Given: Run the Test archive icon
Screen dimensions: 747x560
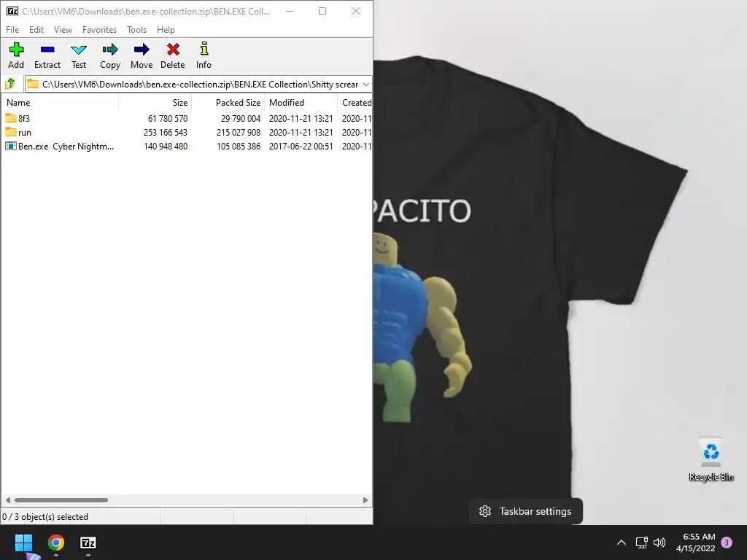Looking at the screenshot, I should 79,50.
